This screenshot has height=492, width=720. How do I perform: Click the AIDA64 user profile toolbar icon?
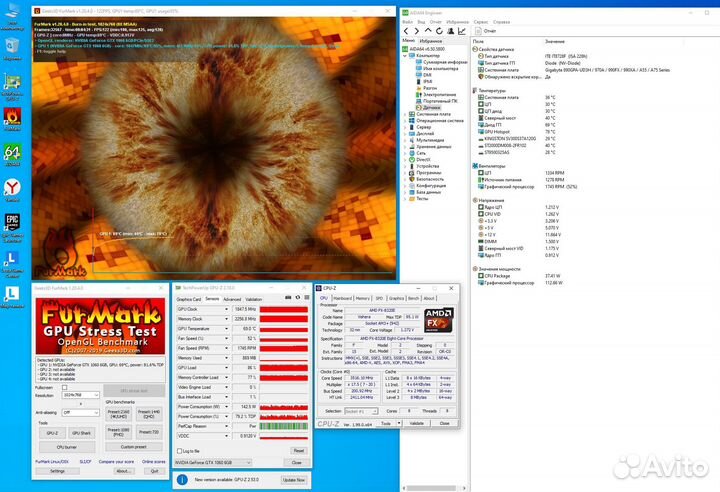tap(450, 31)
